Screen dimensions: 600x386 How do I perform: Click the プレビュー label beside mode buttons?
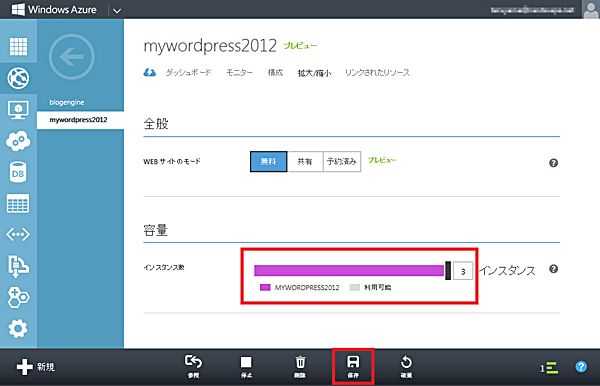pyautogui.click(x=382, y=160)
